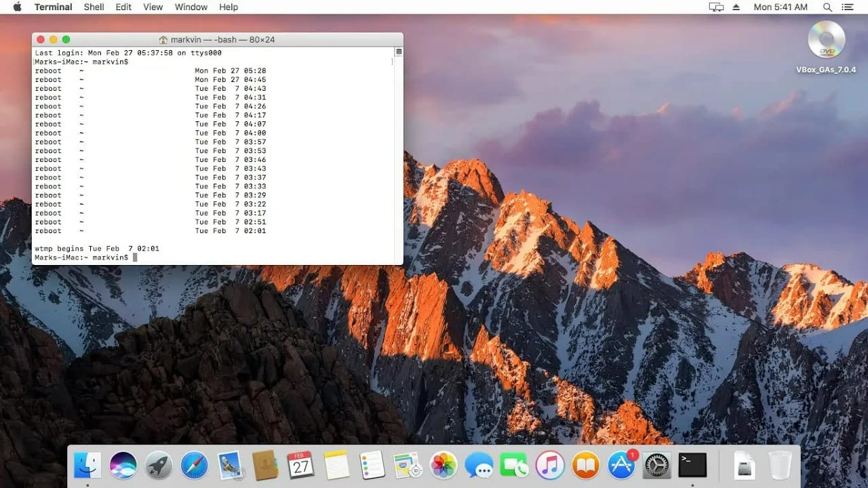Viewport: 868px width, 488px height.
Task: Open the Apple menu
Action: click(17, 7)
